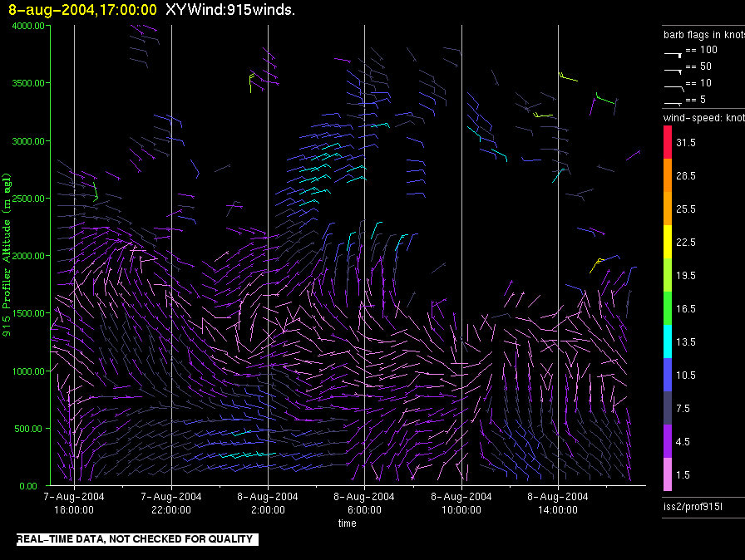The width and height of the screenshot is (745, 560).
Task: Click the '7-Aug-2004 18:00:00' time label
Action: point(74,503)
